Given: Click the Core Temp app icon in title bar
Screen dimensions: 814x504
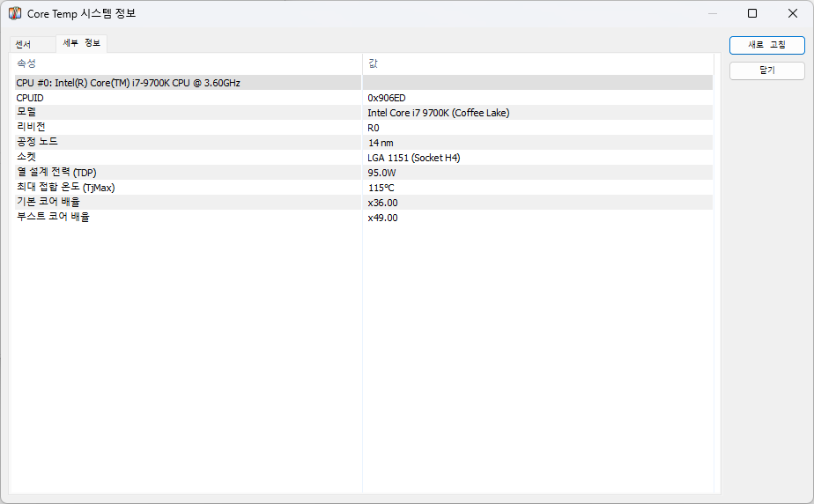Looking at the screenshot, I should click(x=14, y=13).
